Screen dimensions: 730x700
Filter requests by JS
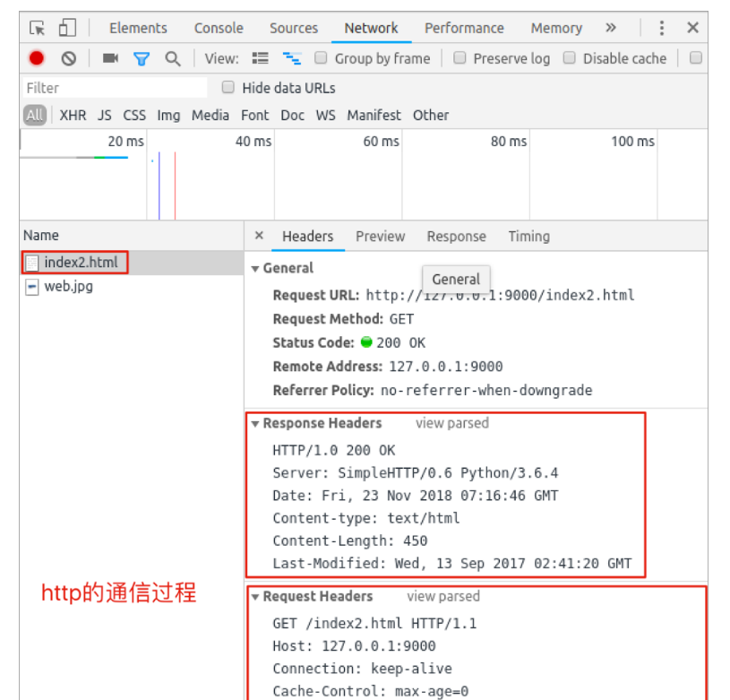(104, 115)
